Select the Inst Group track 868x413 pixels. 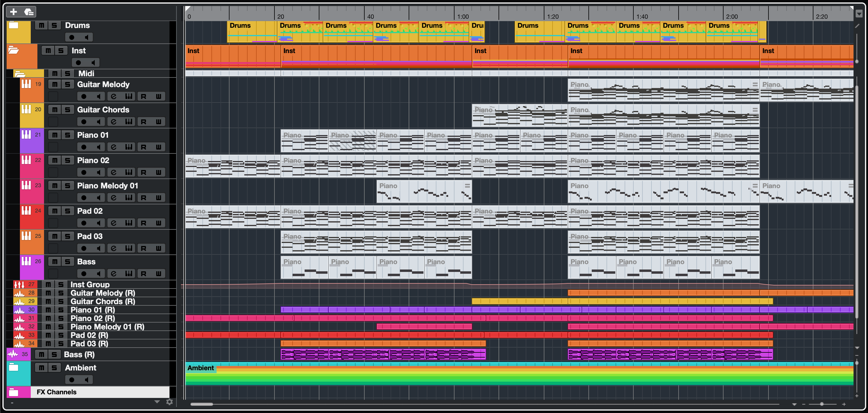pos(90,284)
